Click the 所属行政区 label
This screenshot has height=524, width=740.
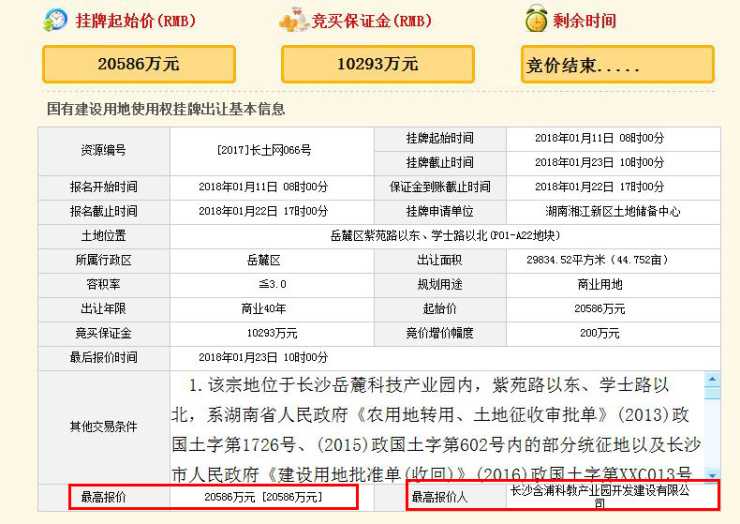(104, 260)
